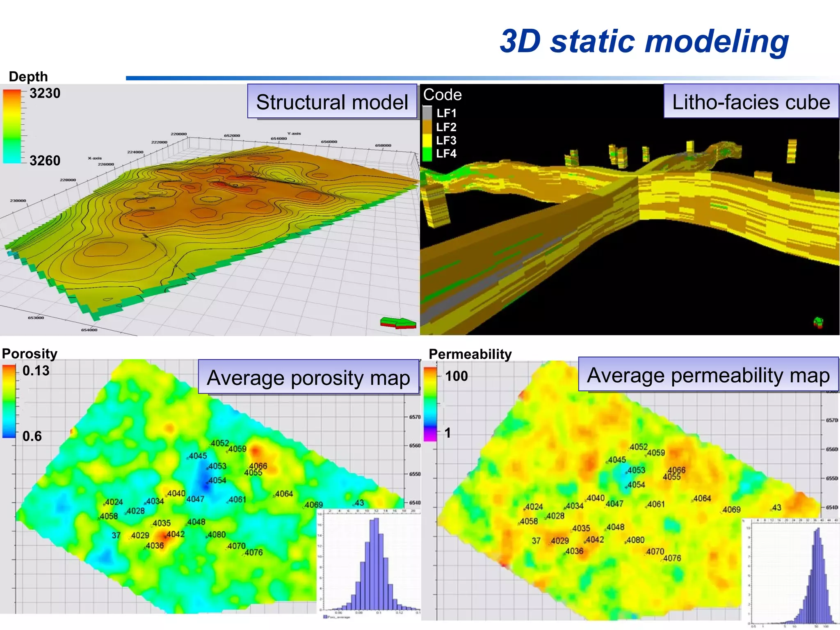Click well 4029 on permeability map
840x630 pixels.
tap(560, 541)
